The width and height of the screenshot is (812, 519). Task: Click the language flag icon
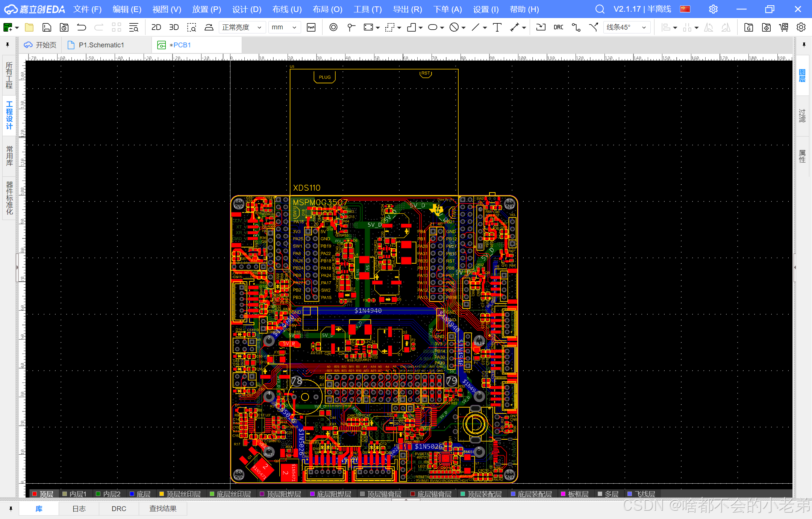point(685,9)
